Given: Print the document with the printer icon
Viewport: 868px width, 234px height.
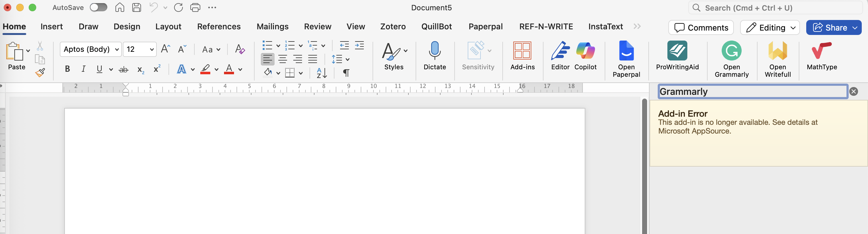Looking at the screenshot, I should 195,7.
